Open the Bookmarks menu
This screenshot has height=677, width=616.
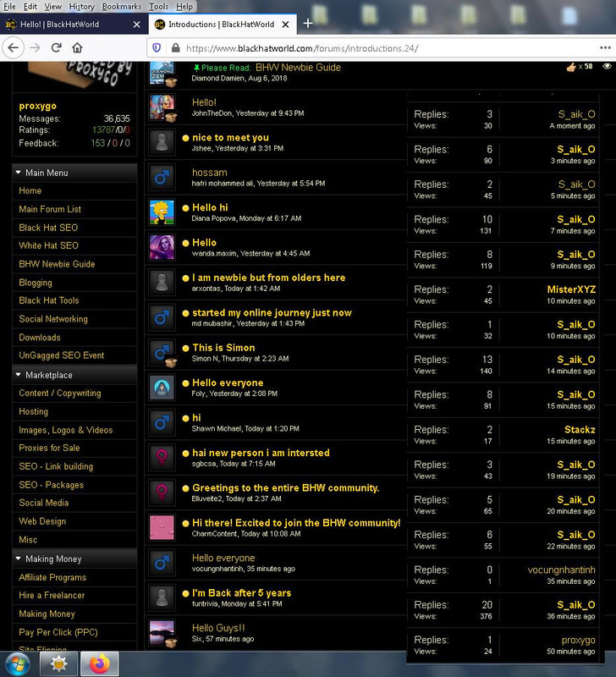[x=121, y=7]
